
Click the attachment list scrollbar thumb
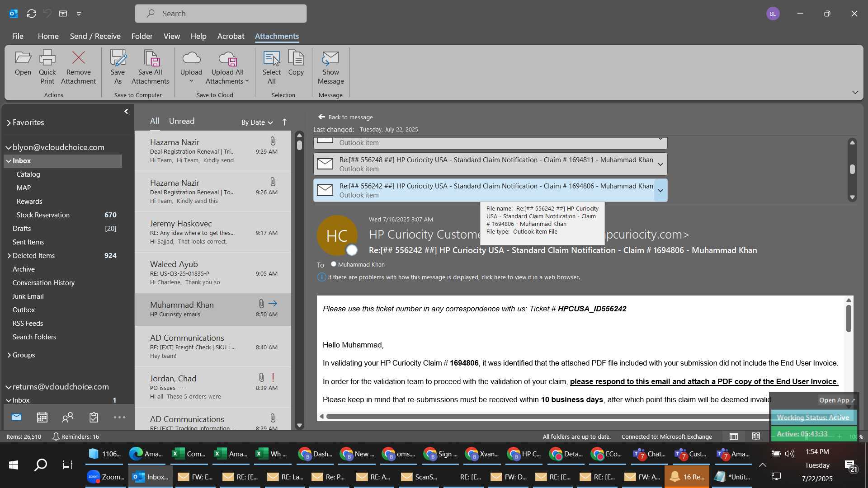coord(852,169)
